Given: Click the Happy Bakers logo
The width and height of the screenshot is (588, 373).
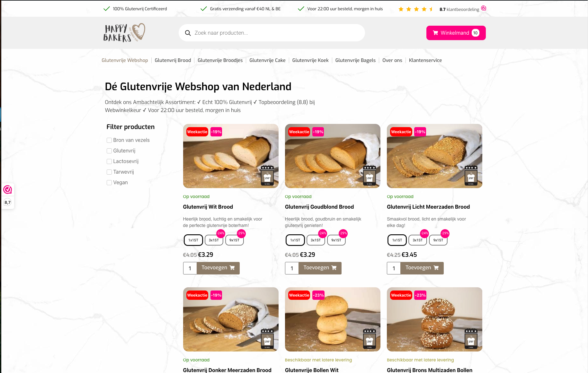Looking at the screenshot, I should (124, 33).
